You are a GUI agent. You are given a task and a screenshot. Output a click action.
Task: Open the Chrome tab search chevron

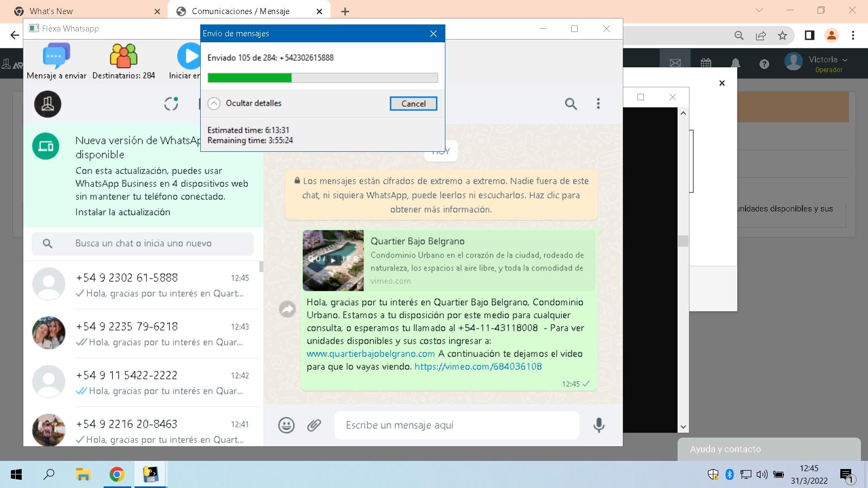click(x=759, y=10)
